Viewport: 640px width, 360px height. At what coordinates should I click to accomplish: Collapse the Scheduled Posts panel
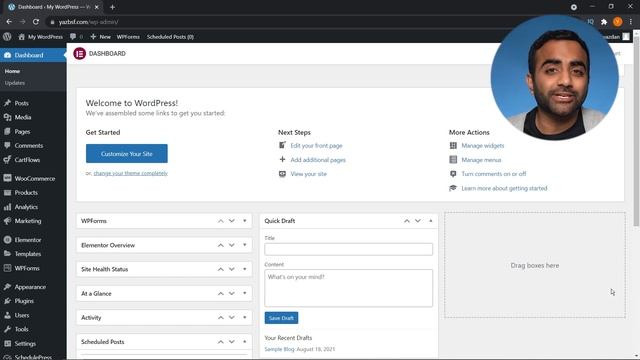(244, 342)
